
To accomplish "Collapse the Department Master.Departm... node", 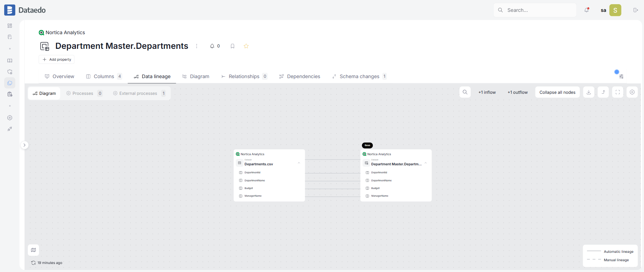I will point(426,163).
